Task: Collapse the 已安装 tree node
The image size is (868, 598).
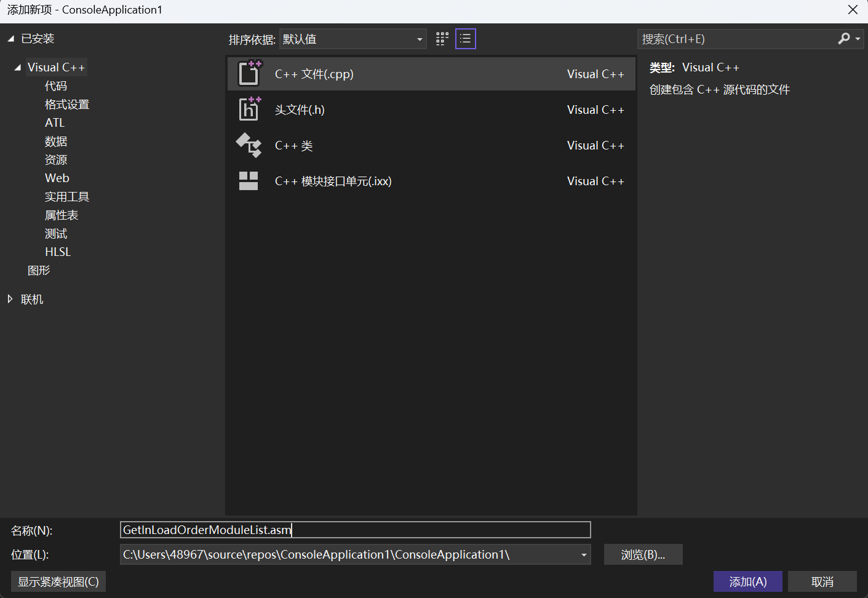Action: [11, 39]
